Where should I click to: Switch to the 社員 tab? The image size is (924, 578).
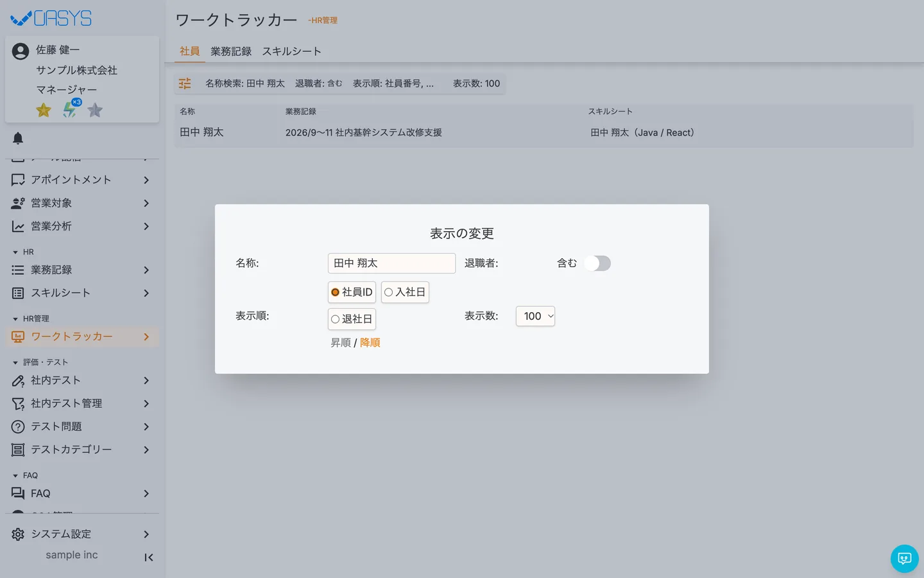tap(190, 51)
